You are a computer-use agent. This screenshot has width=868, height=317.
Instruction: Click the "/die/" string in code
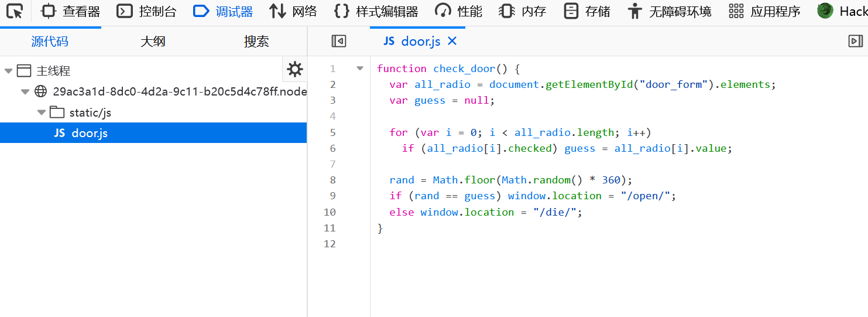click(555, 212)
